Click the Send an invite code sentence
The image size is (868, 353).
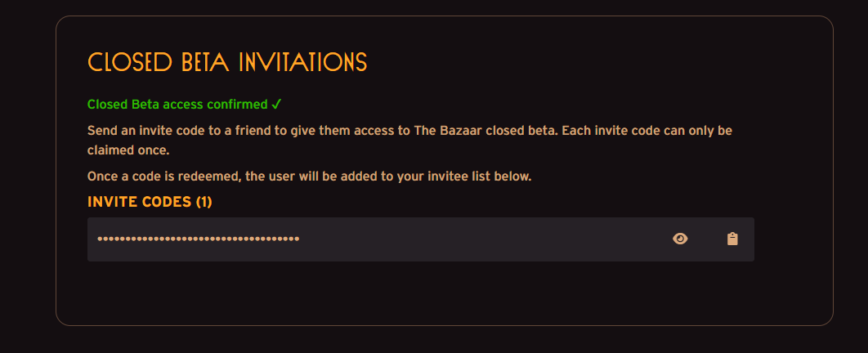pos(409,141)
